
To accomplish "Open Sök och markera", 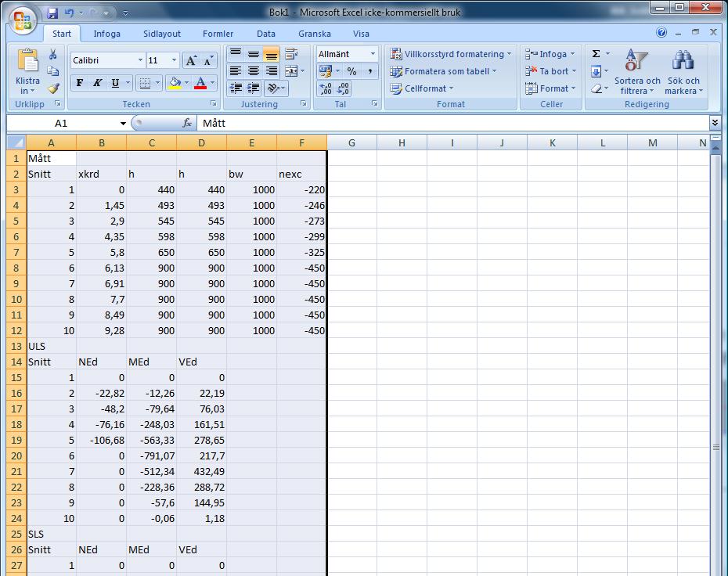I will 683,72.
